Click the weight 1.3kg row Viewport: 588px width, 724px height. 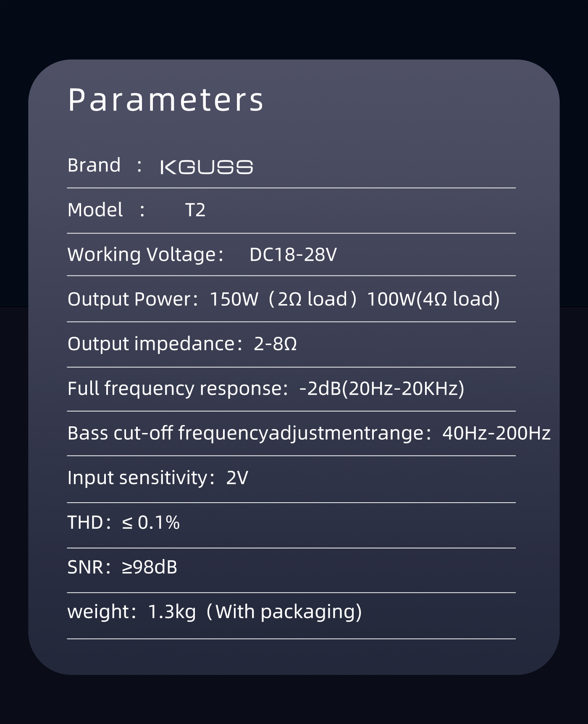point(214,611)
